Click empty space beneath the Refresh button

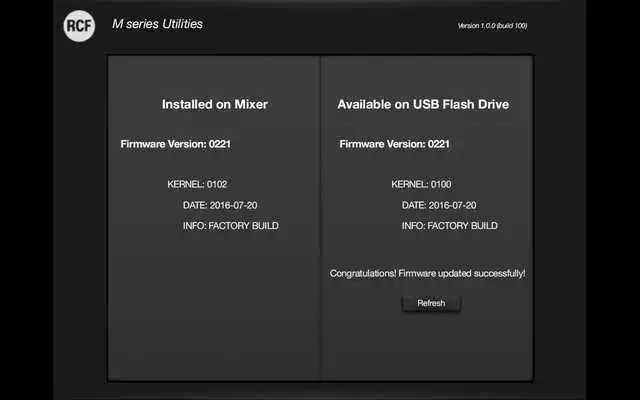click(431, 345)
